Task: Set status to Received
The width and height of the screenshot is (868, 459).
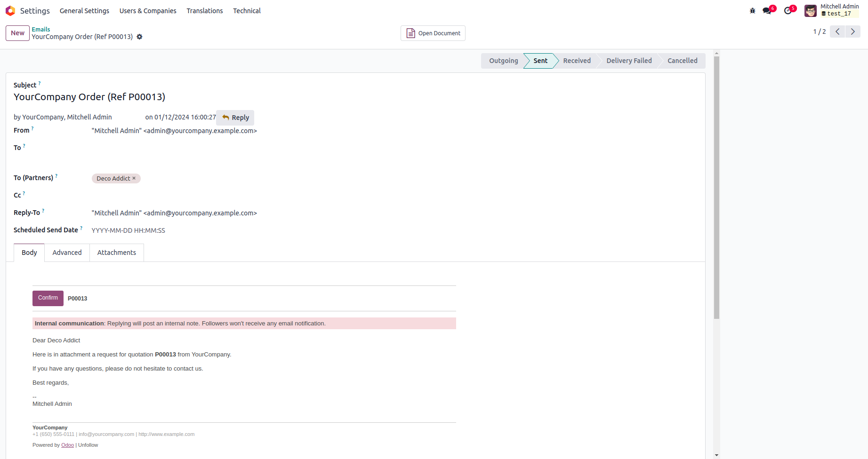Action: pyautogui.click(x=577, y=61)
